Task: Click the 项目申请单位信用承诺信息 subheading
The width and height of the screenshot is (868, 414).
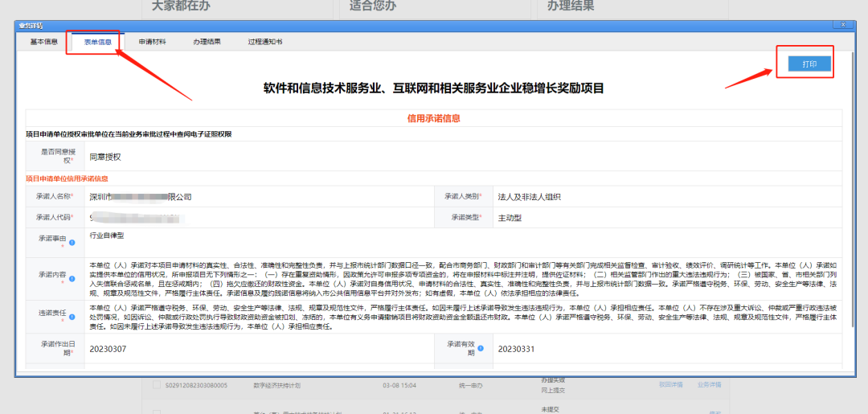Action: click(x=67, y=178)
